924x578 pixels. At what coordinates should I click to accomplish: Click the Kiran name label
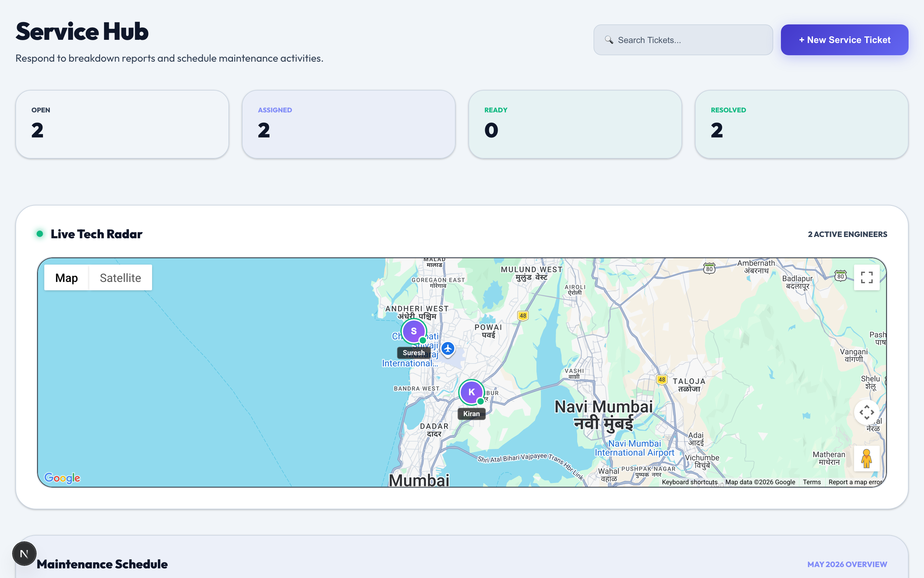[x=472, y=414]
